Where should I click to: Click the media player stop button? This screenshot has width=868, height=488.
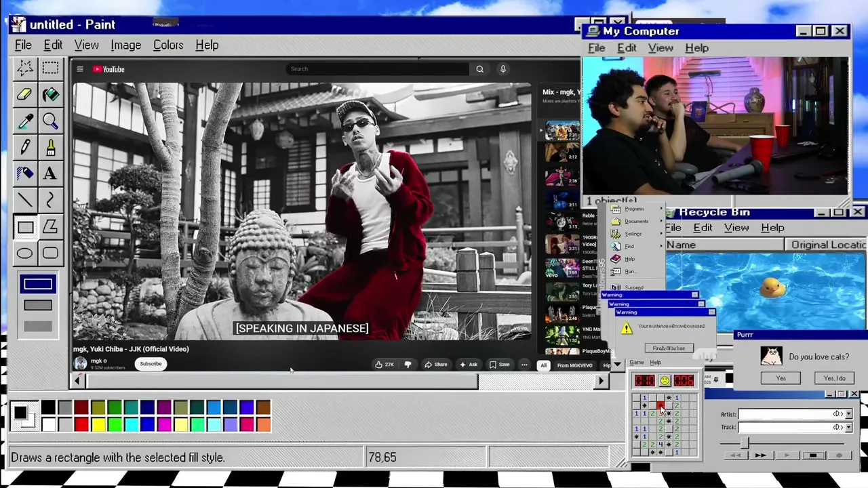click(x=814, y=455)
